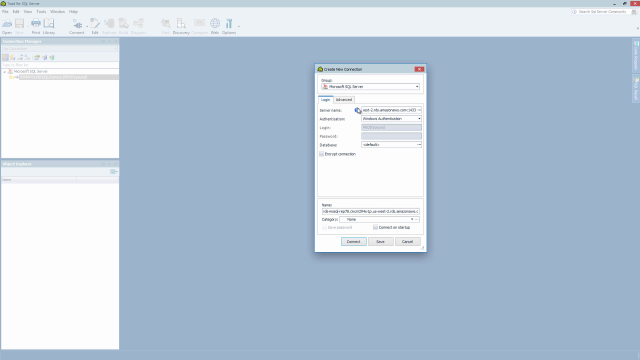Open the Options toolbar dropdown arrow
Viewport: 640px width, 360px height.
(x=239, y=27)
